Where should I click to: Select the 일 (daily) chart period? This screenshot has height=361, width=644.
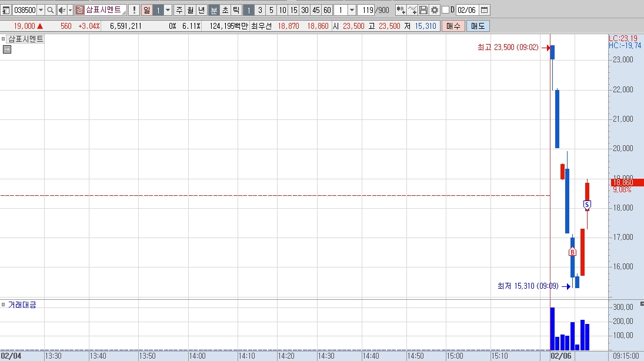coord(146,10)
